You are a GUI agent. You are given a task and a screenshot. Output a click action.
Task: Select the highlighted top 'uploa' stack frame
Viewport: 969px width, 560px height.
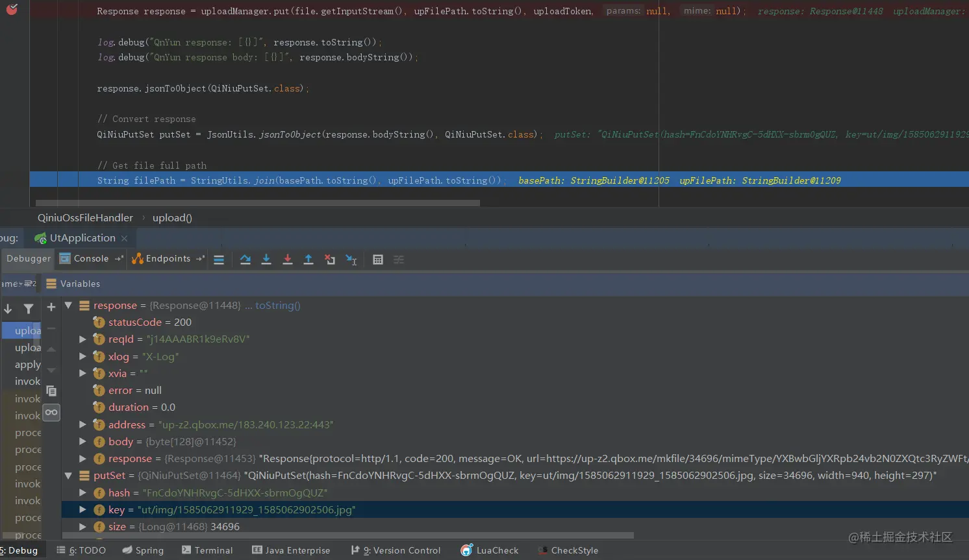click(x=22, y=330)
